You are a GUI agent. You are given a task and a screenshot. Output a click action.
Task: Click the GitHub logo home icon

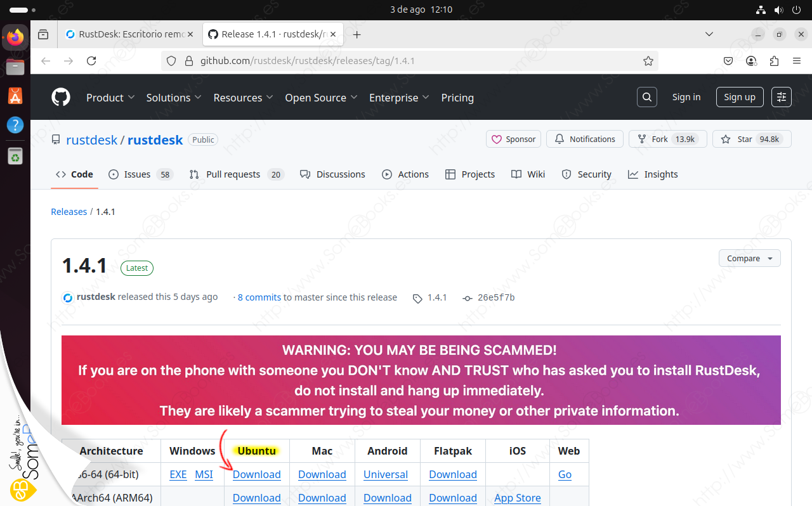coord(61,98)
